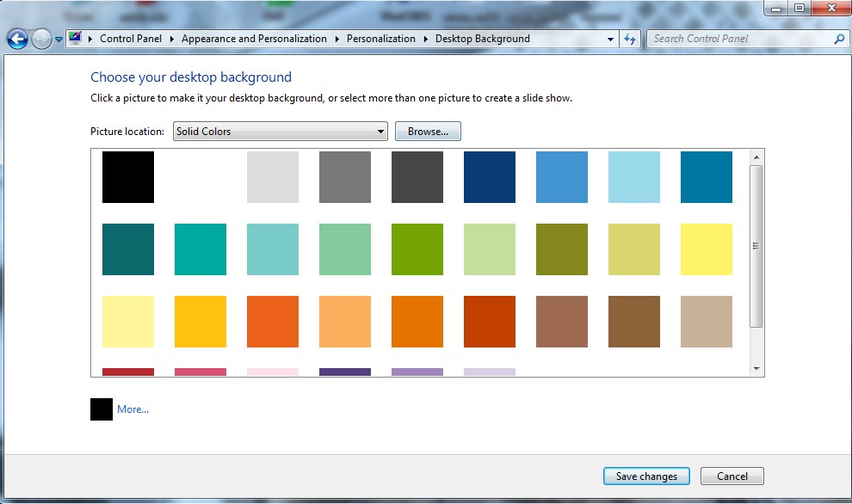Select Desktop Background breadcrumb
Screen dimensions: 852x504
(483, 39)
